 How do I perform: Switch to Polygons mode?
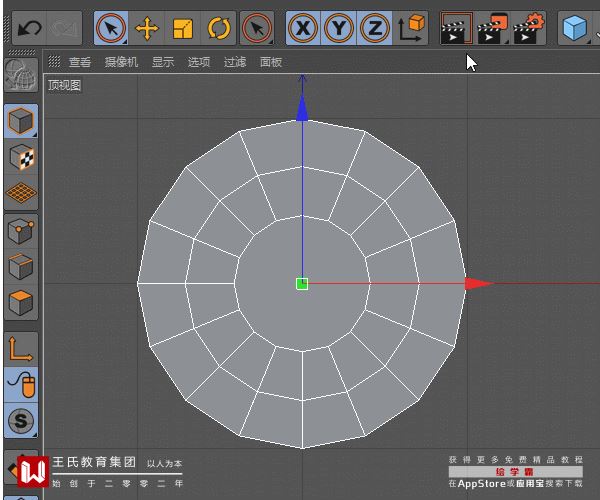tap(21, 303)
